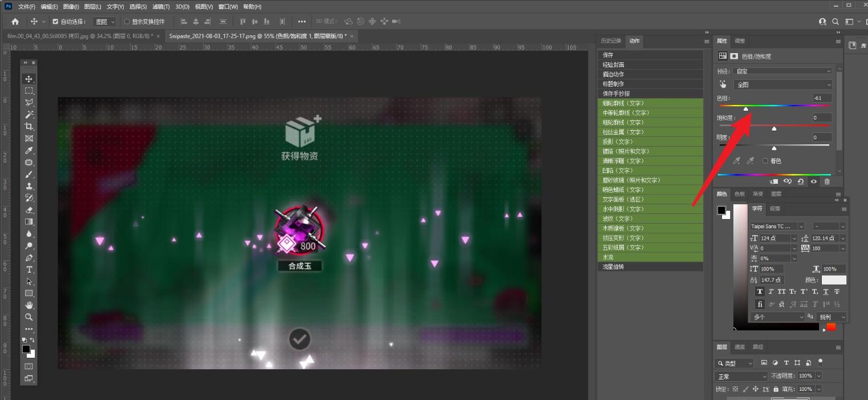
Task: Delete the adjustment layer with trash icon
Action: [x=827, y=181]
